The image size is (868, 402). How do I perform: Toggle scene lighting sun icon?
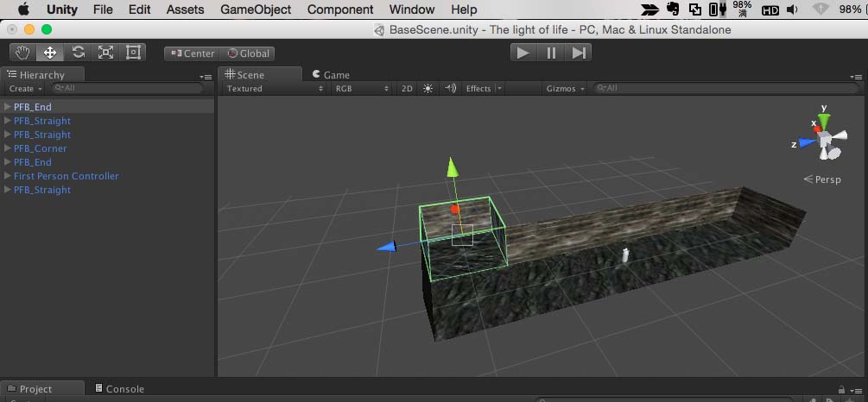click(428, 89)
